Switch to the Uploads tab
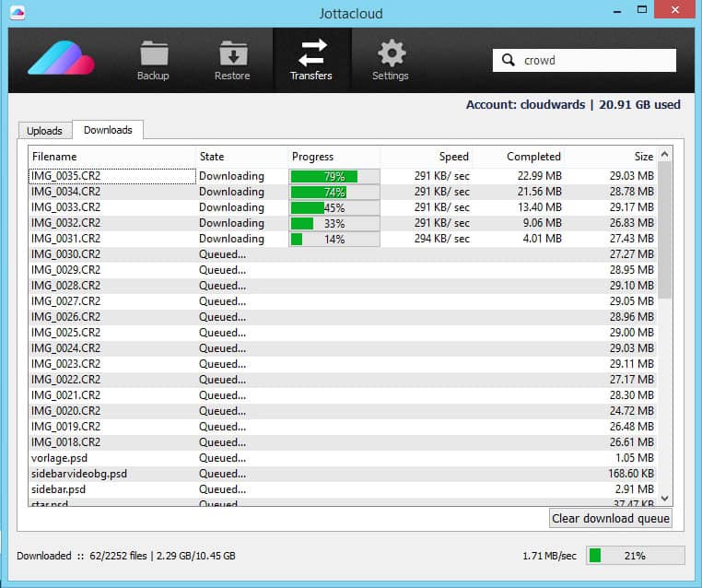The width and height of the screenshot is (702, 588). 45,130
